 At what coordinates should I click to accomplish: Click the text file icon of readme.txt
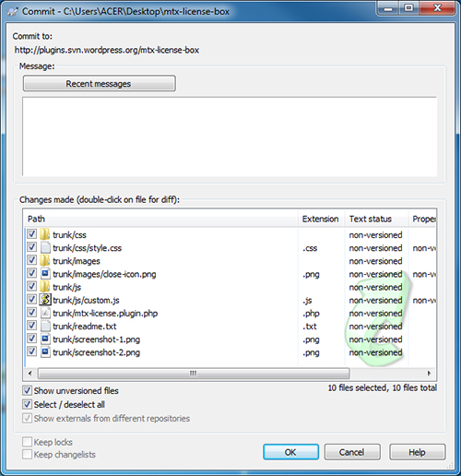[45, 326]
